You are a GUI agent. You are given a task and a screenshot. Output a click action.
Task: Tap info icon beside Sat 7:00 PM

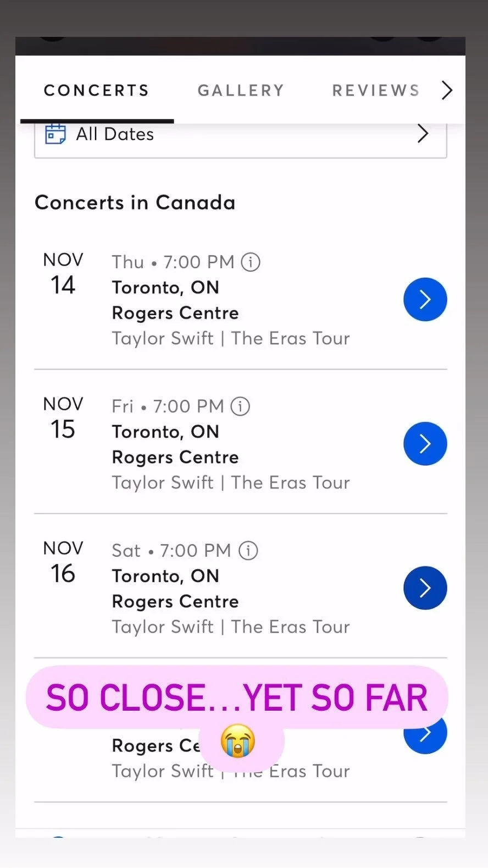point(248,551)
